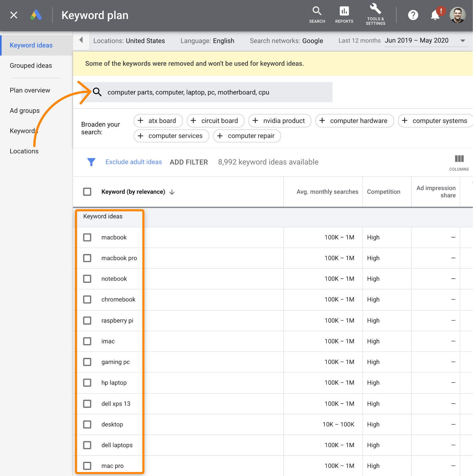This screenshot has height=476, width=473.
Task: Change Search networks: Google setting
Action: coord(286,41)
